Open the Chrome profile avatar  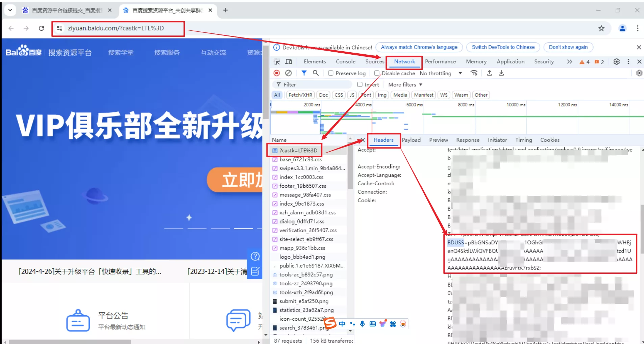click(622, 28)
